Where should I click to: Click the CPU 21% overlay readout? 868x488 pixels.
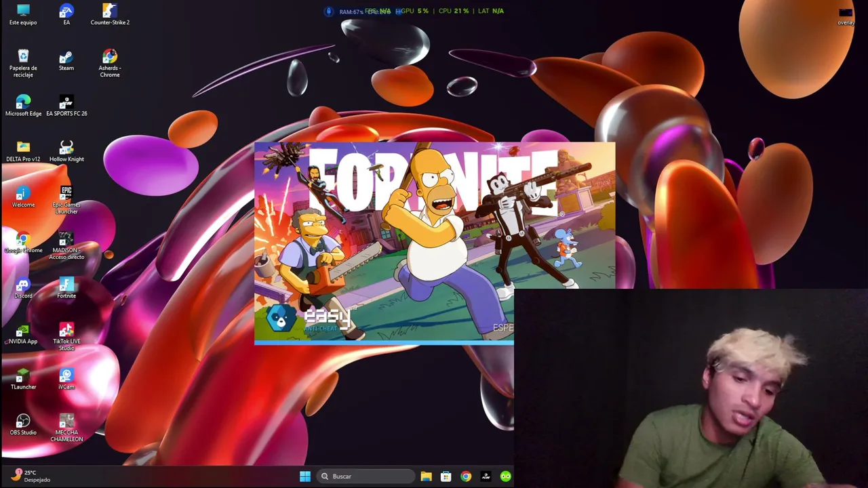pos(453,11)
